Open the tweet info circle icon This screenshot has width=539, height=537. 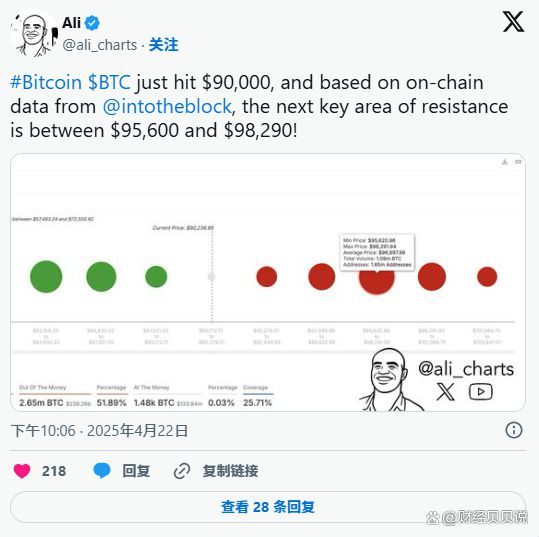click(514, 430)
